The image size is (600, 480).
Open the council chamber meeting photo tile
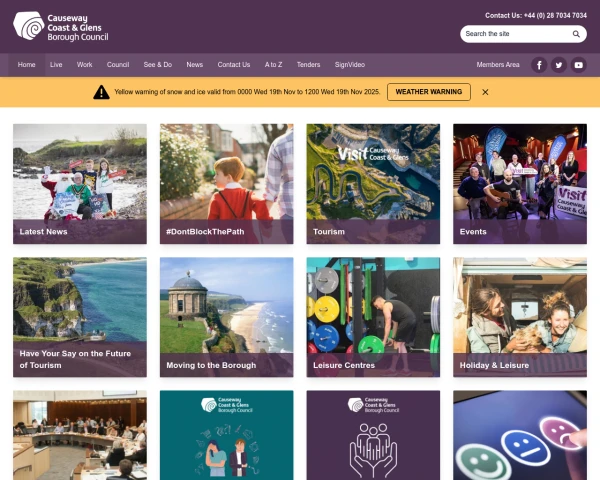coord(80,435)
